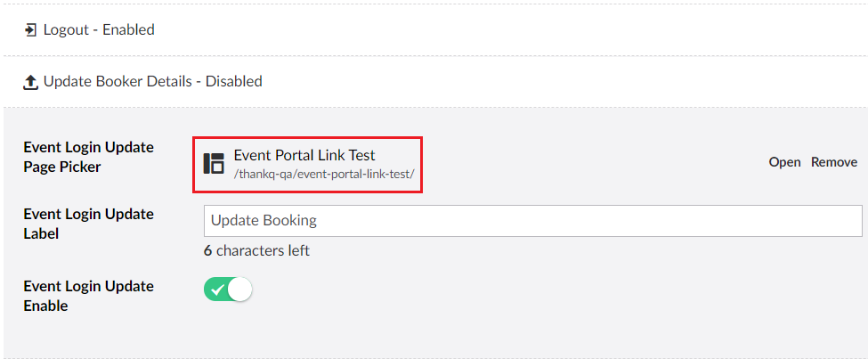
Task: Expand the Logout - Enabled section
Action: 98,29
